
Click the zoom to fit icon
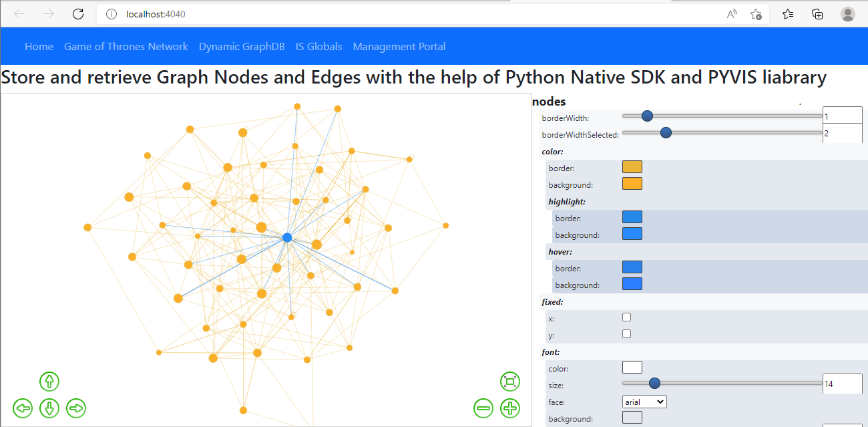pyautogui.click(x=510, y=382)
